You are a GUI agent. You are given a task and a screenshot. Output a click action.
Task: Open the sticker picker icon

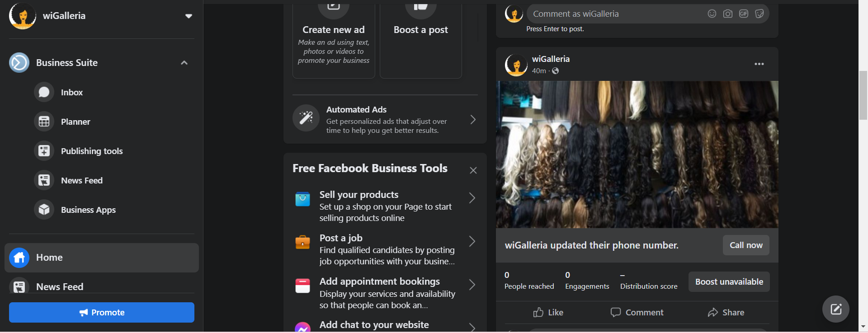coord(759,14)
